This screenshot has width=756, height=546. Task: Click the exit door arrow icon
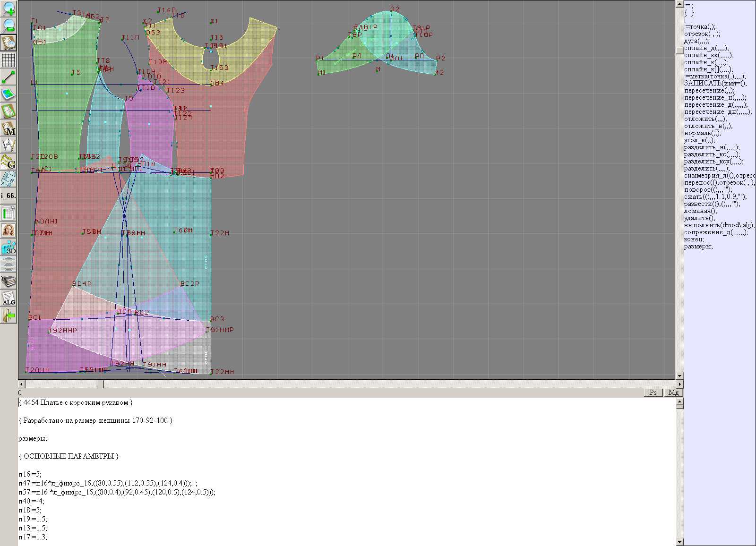tap(9, 315)
